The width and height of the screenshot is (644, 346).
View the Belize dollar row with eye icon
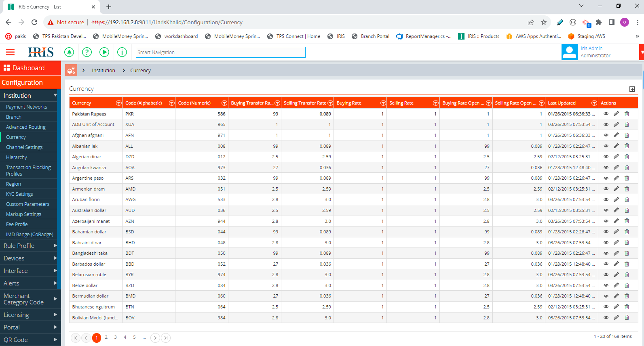606,285
